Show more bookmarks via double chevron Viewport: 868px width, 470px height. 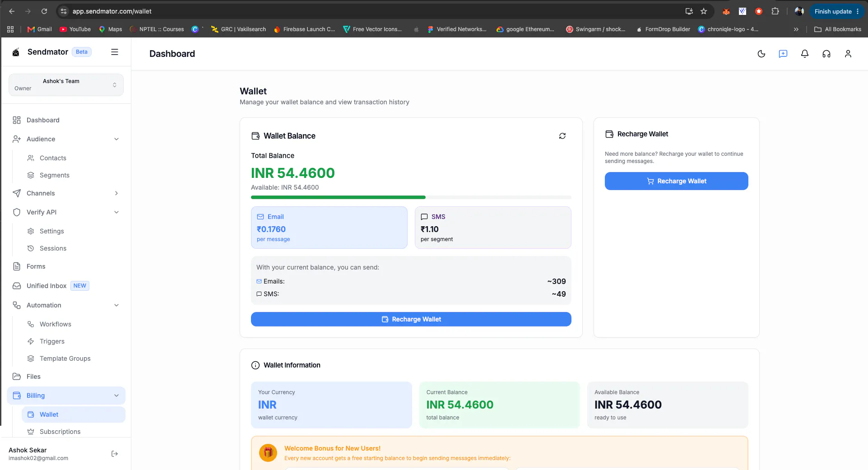click(796, 29)
